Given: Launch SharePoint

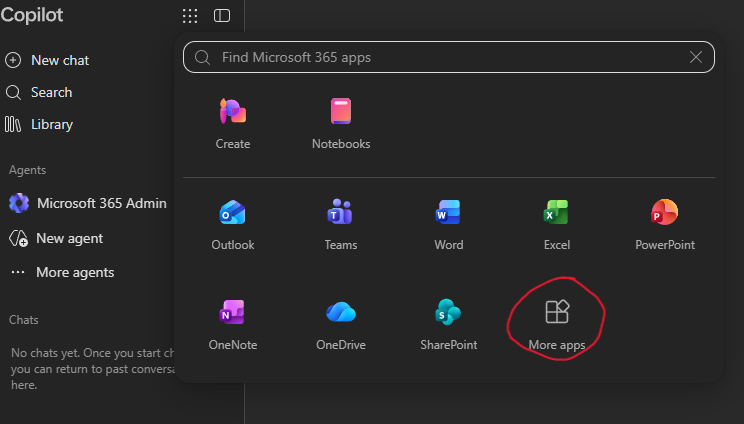Looking at the screenshot, I should (x=448, y=325).
